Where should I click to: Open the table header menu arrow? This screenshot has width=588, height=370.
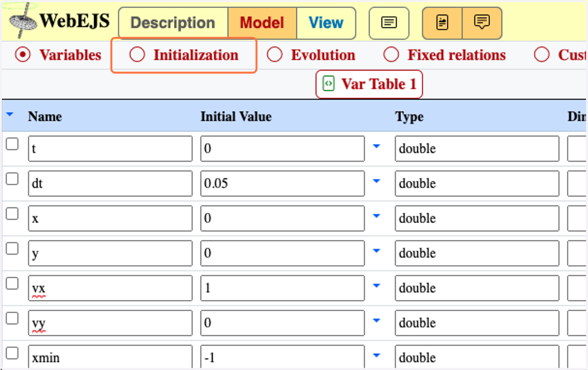click(10, 115)
